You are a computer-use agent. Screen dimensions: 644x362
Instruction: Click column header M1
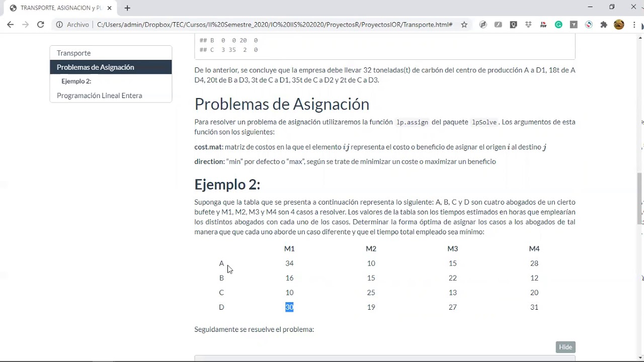(x=289, y=248)
